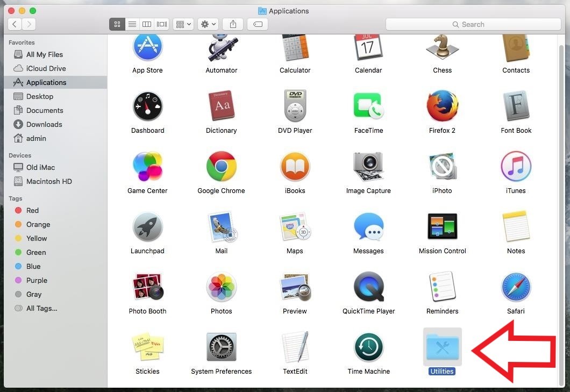Click the vertical scrollbar
570x392 pixels.
tap(561, 215)
